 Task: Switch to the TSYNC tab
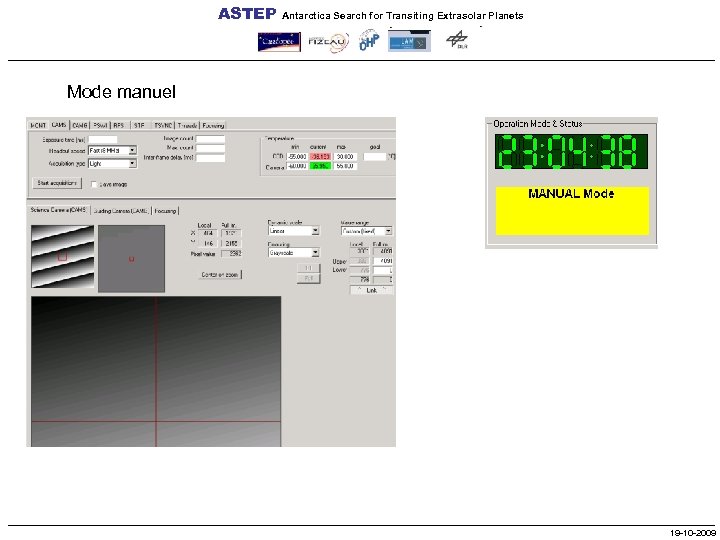(x=163, y=125)
